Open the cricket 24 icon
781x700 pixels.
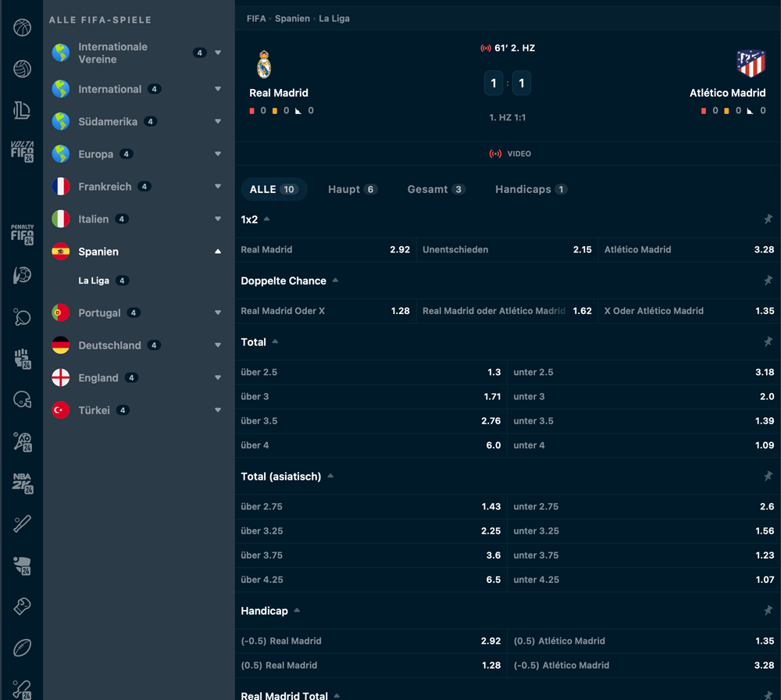(x=22, y=690)
